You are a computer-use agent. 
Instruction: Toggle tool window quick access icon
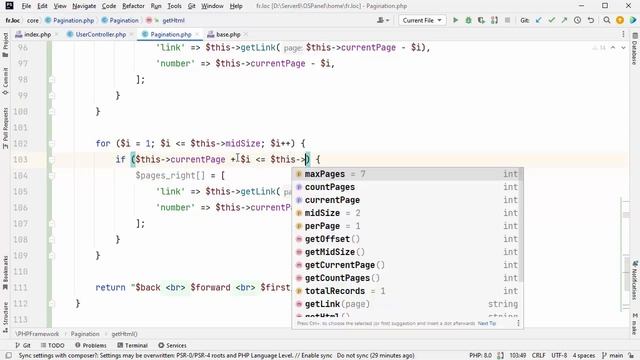click(8, 356)
